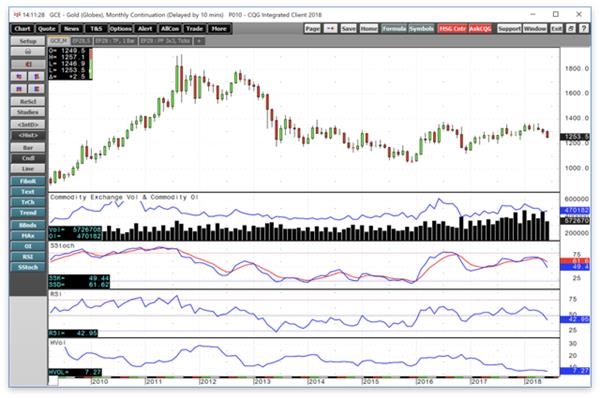
Task: Click the Formula button
Action: pos(394,29)
